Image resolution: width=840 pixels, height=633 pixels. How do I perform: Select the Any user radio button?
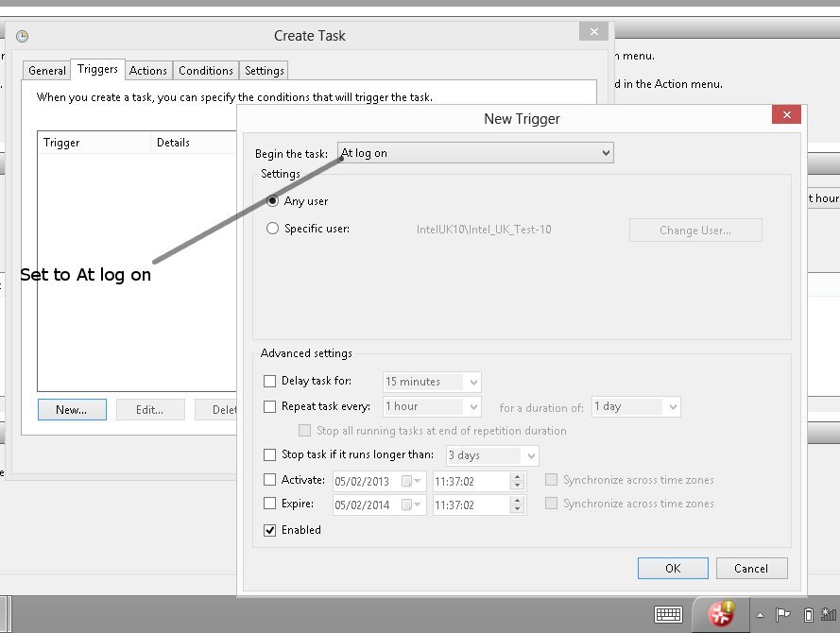pos(273,201)
